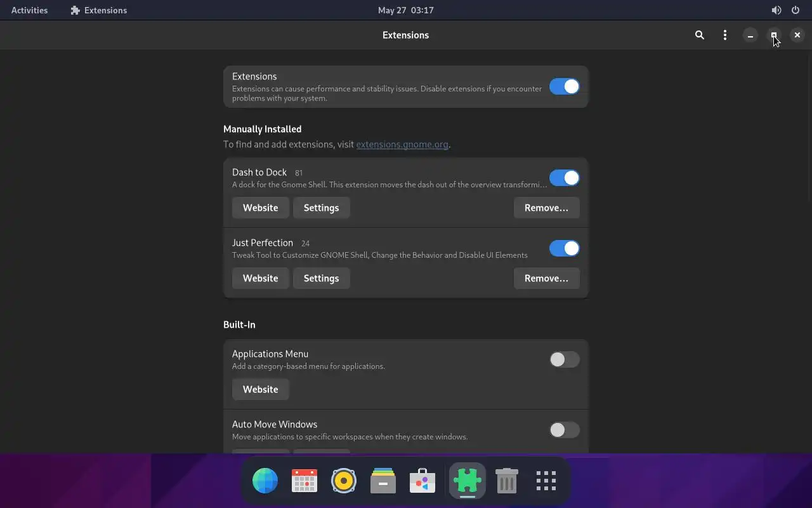Viewport: 812px width, 508px height.
Task: Open the search icon in Extensions header
Action: point(700,35)
